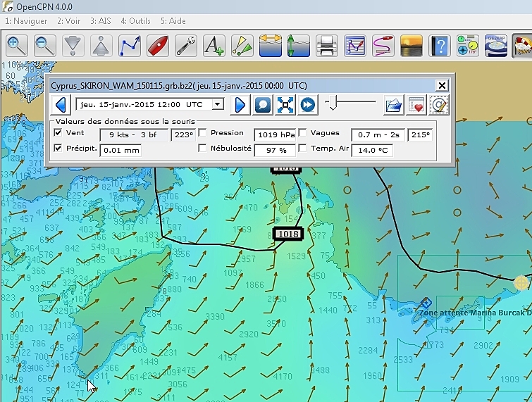Toggle track recording S-curve icon
The image size is (532, 402).
point(383,46)
